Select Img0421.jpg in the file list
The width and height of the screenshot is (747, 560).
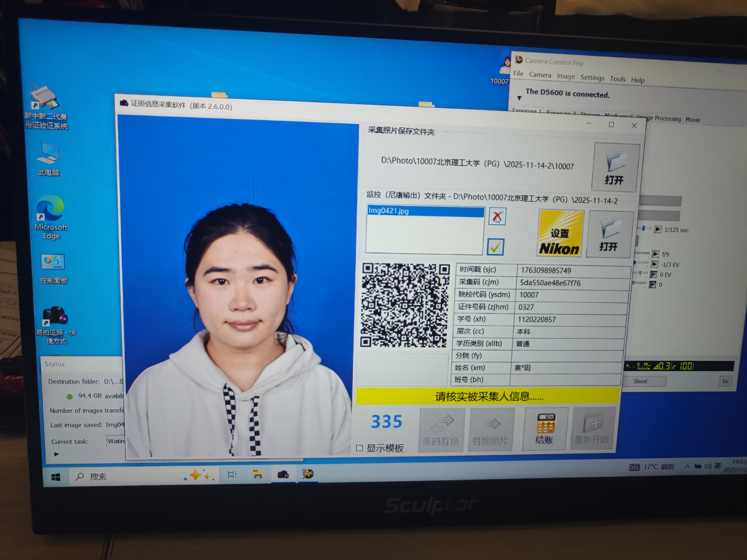(425, 211)
